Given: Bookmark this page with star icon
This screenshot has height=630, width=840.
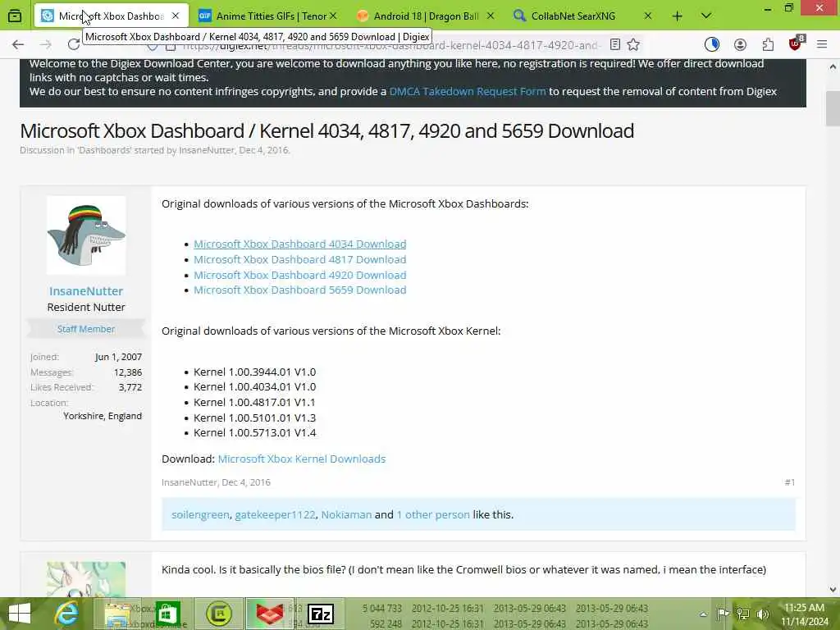Looking at the screenshot, I should point(633,44).
